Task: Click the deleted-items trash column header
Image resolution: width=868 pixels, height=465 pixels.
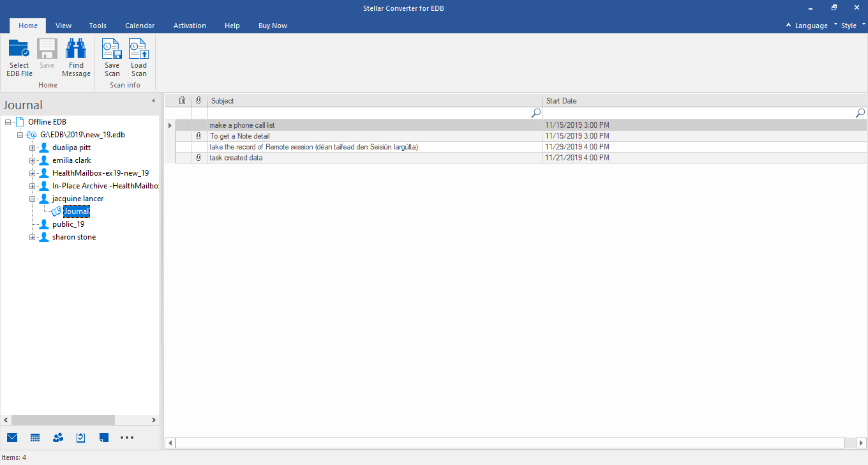Action: (183, 100)
